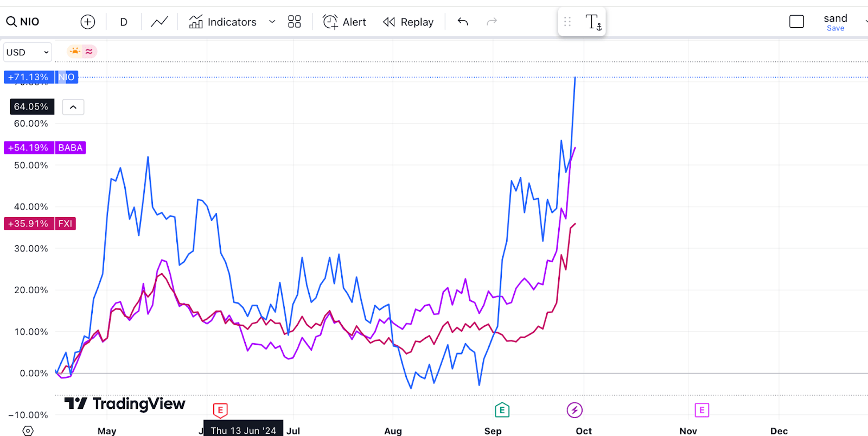Click the Sep label on time axis
Image resolution: width=868 pixels, height=436 pixels.
493,431
